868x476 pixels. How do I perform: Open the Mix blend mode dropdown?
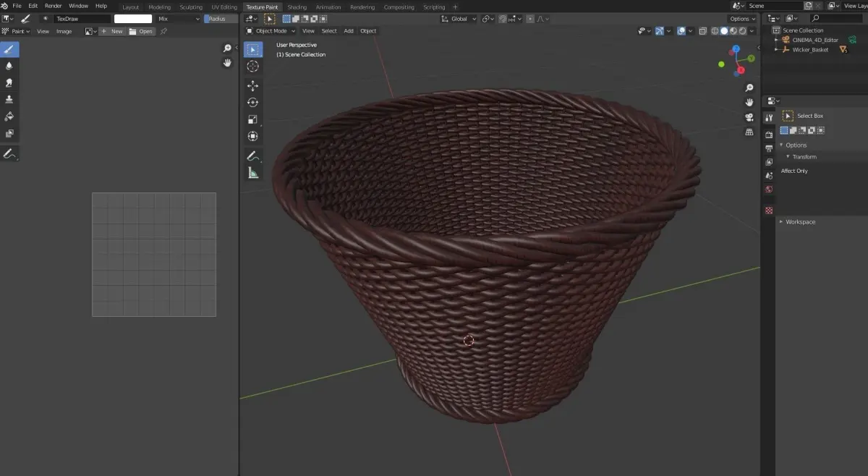pos(178,19)
